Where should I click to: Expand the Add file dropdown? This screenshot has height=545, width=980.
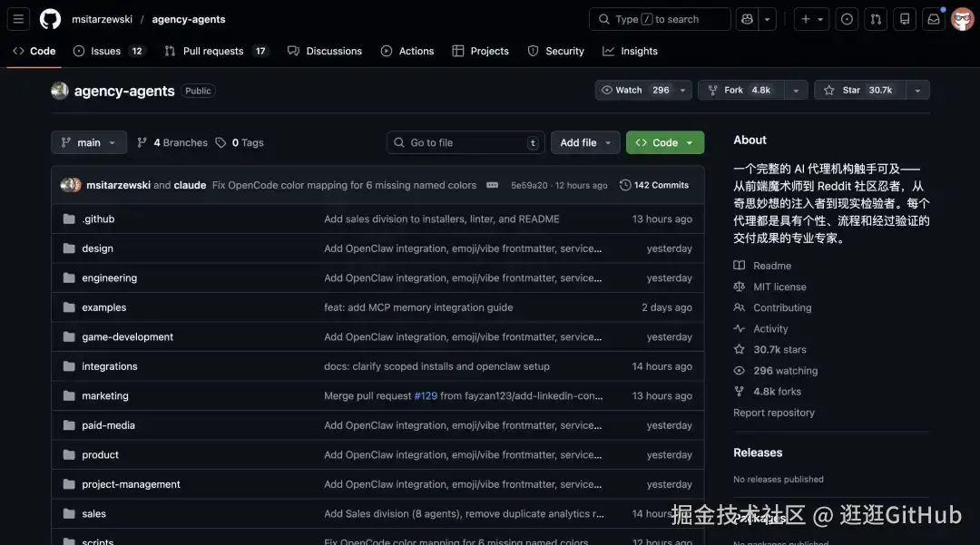tap(585, 142)
